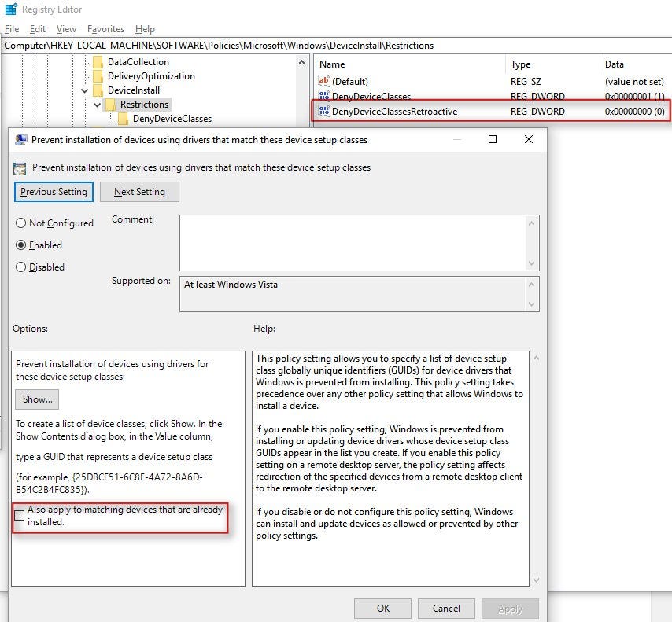Click the 0x00000000 (0) data cell
Image resolution: width=672 pixels, height=622 pixels.
click(x=634, y=112)
